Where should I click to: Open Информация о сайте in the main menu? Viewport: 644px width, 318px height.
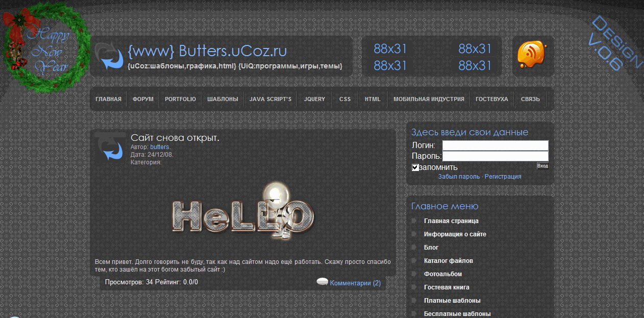[x=455, y=234]
